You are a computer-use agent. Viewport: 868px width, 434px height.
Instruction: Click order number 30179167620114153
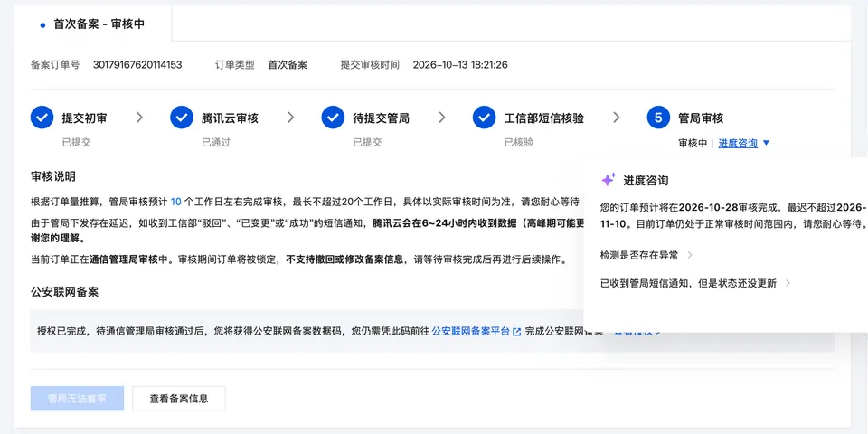coord(137,65)
